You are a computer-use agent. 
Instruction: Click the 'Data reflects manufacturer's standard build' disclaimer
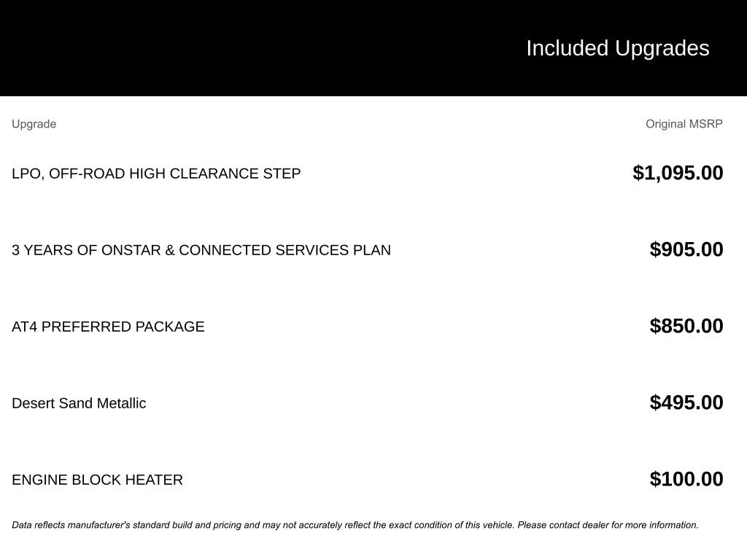pos(146,525)
